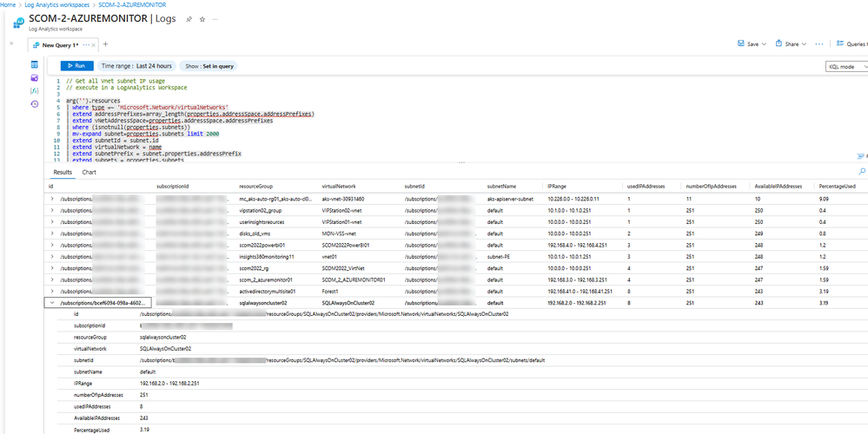Expand the aks-vnet-30931460 result row

[x=52, y=199]
